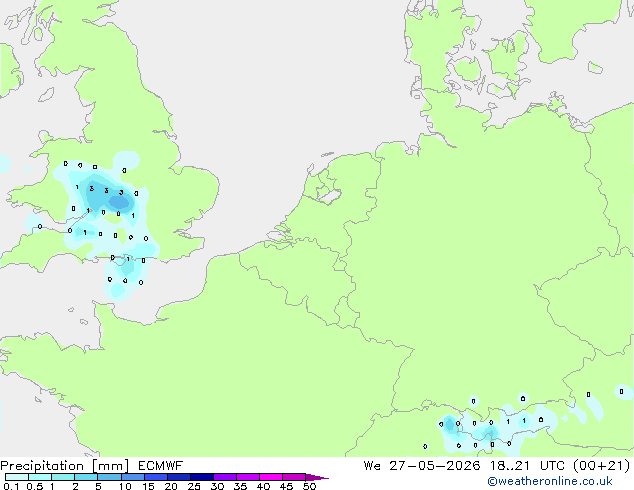Open the ©weatheronline.co.uk link

pyautogui.click(x=550, y=481)
